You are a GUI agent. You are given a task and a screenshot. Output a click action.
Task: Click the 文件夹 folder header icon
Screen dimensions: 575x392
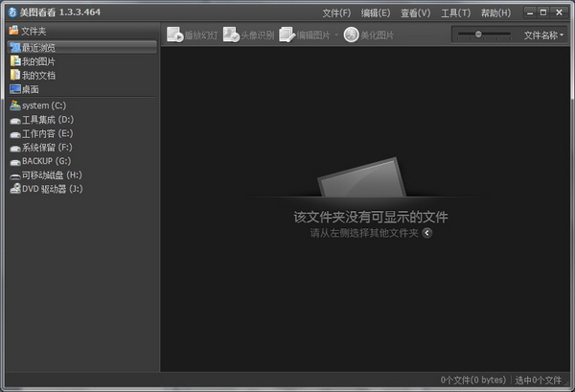pyautogui.click(x=13, y=31)
